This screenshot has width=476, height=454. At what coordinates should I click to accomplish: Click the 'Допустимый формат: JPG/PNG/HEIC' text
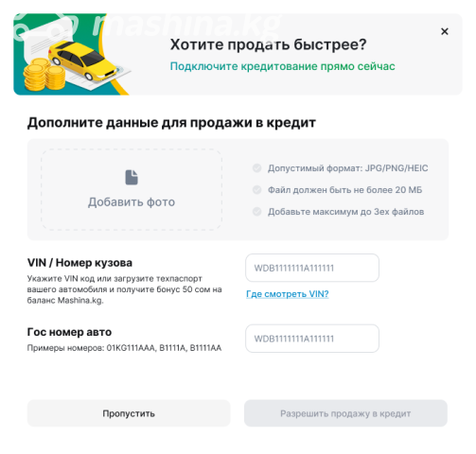click(x=348, y=168)
